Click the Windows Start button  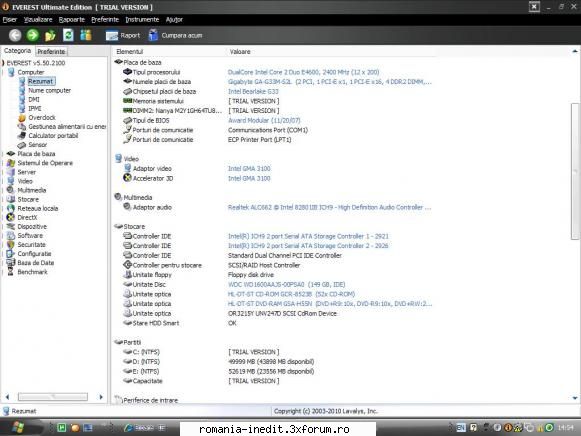point(18,427)
